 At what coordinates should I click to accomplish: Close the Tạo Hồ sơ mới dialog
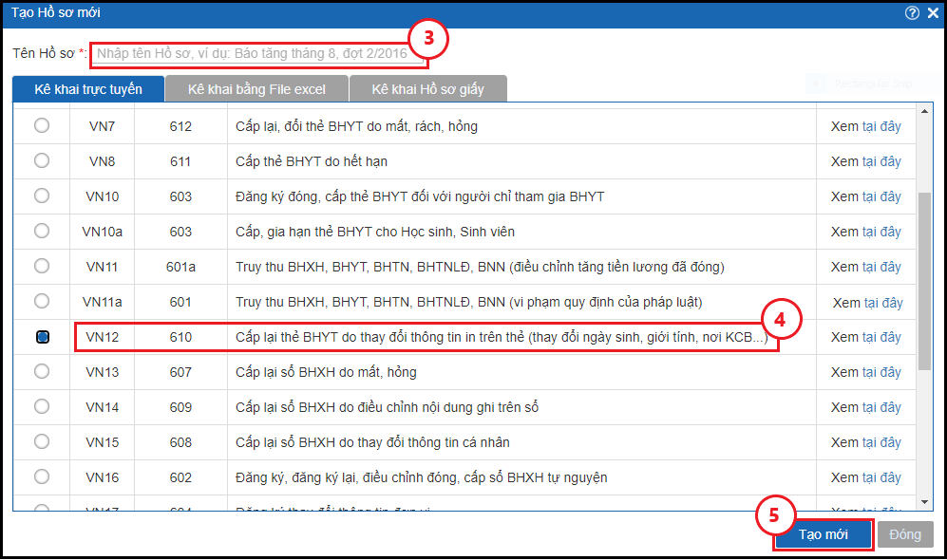(x=933, y=12)
